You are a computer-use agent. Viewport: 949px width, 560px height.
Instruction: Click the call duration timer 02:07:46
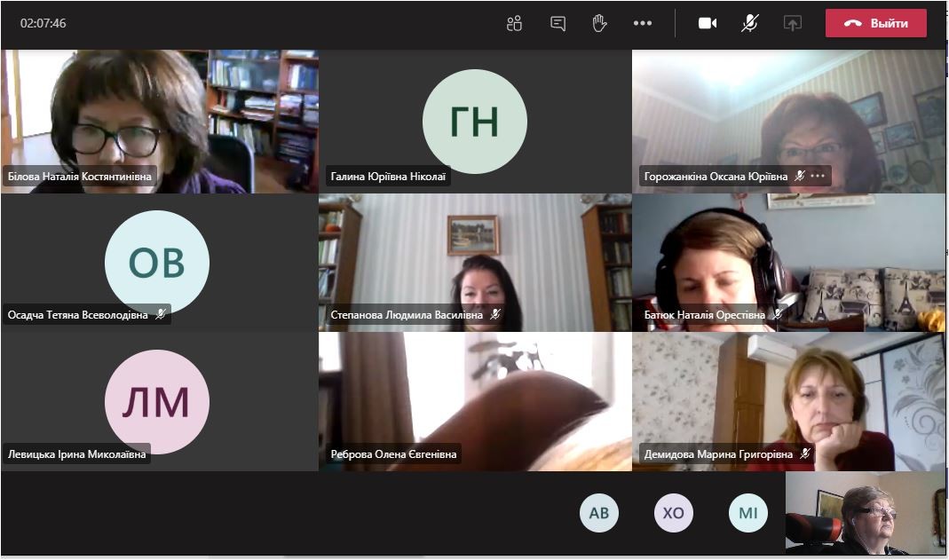coord(43,24)
